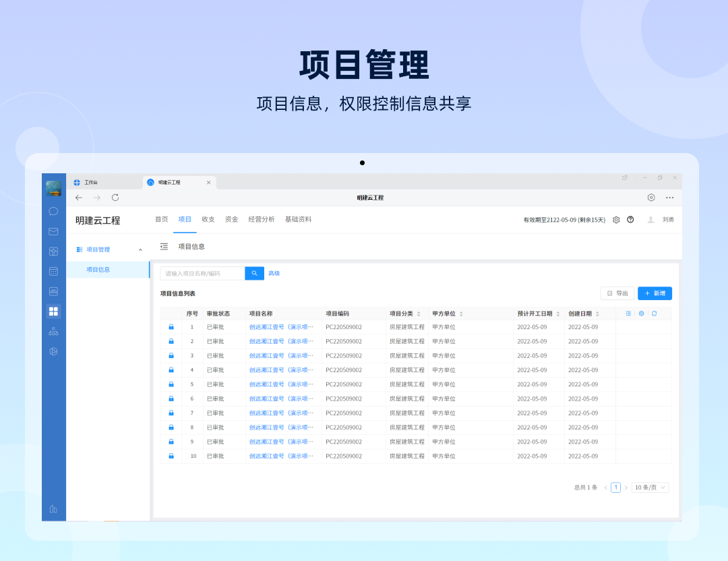Viewport: 728px width, 561px height.
Task: Click the 新增 add button
Action: pos(655,293)
